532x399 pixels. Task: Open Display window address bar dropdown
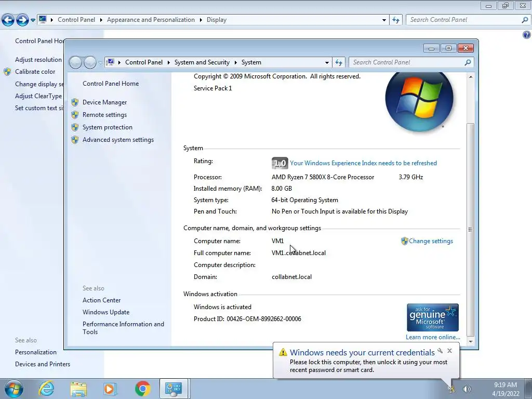[384, 20]
